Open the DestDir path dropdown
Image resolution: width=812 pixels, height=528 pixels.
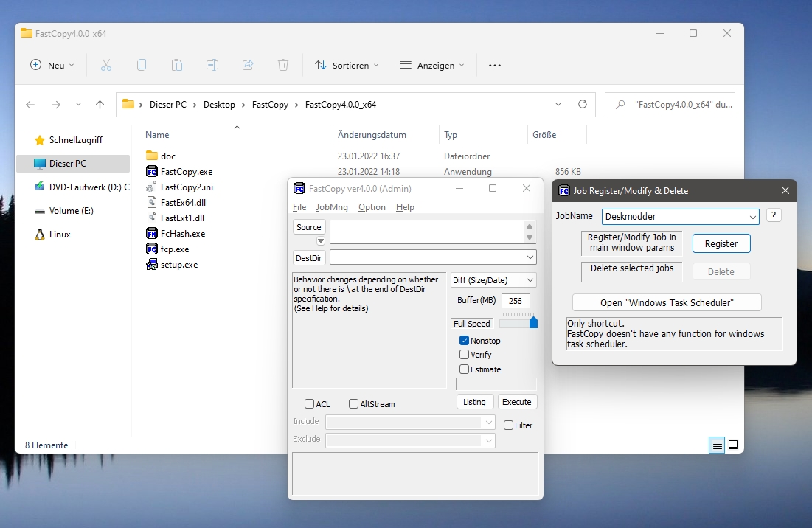point(530,257)
